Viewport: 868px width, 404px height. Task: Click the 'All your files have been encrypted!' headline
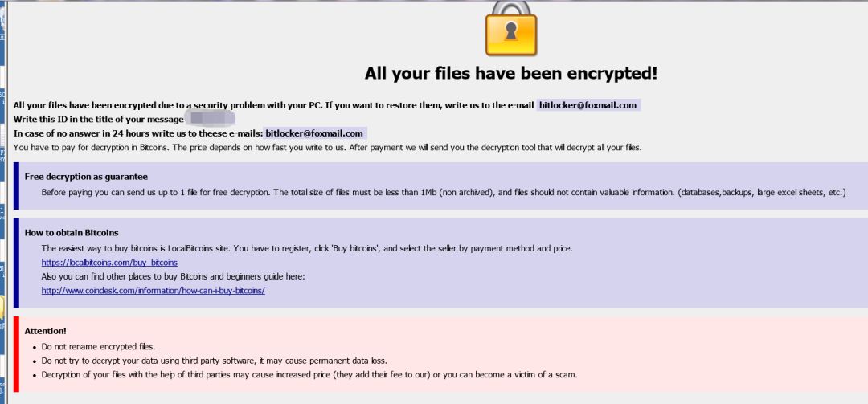(x=510, y=74)
